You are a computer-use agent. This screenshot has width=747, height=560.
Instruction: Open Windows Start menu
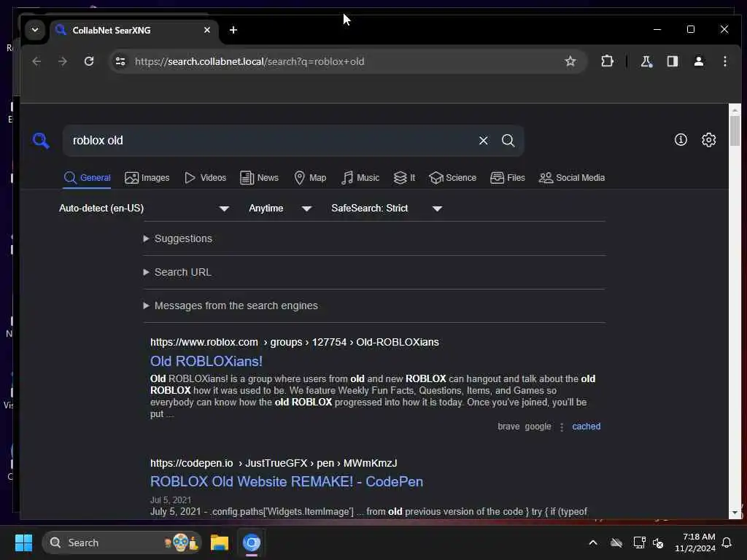click(x=23, y=542)
